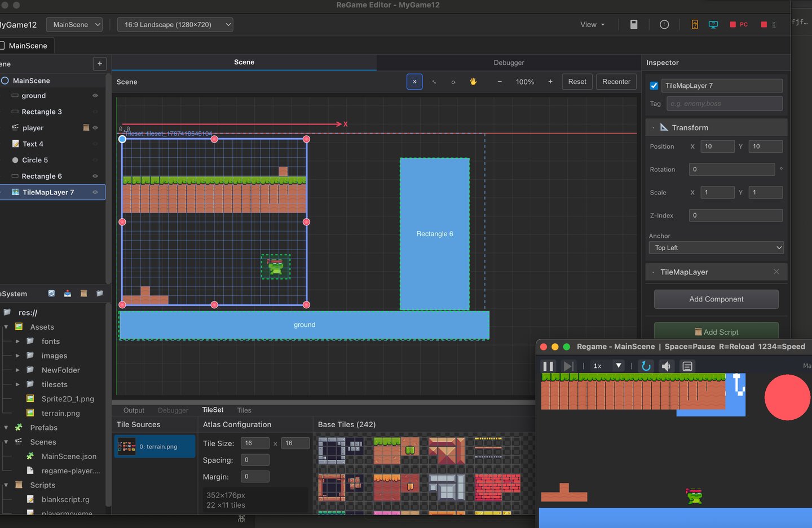
Task: Mute sound with the speaker icon
Action: pyautogui.click(x=666, y=366)
